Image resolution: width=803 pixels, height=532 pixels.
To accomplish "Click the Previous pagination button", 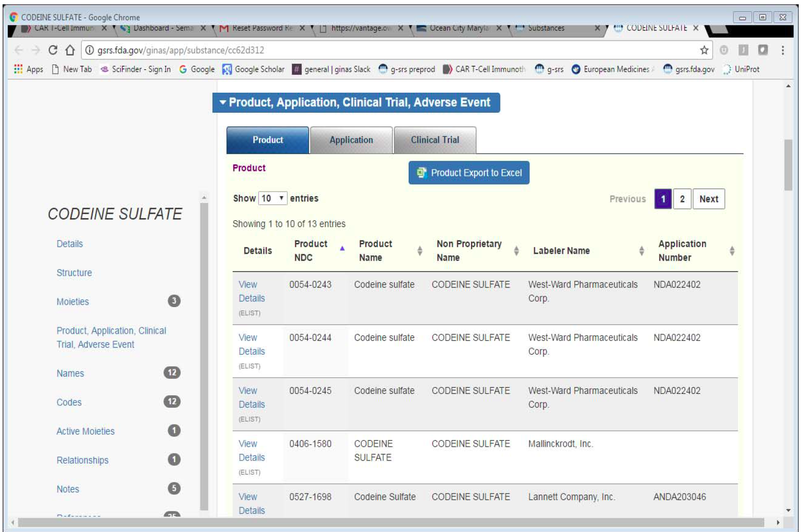I will [x=628, y=199].
